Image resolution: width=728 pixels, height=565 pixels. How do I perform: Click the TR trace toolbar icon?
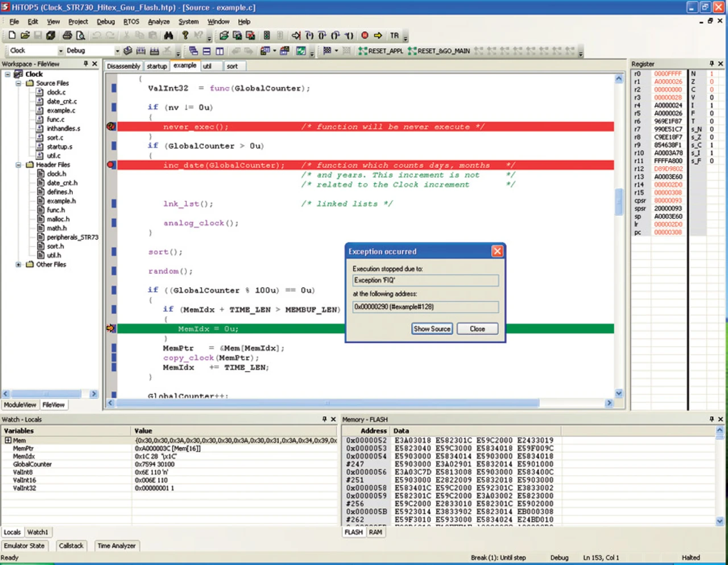[394, 35]
